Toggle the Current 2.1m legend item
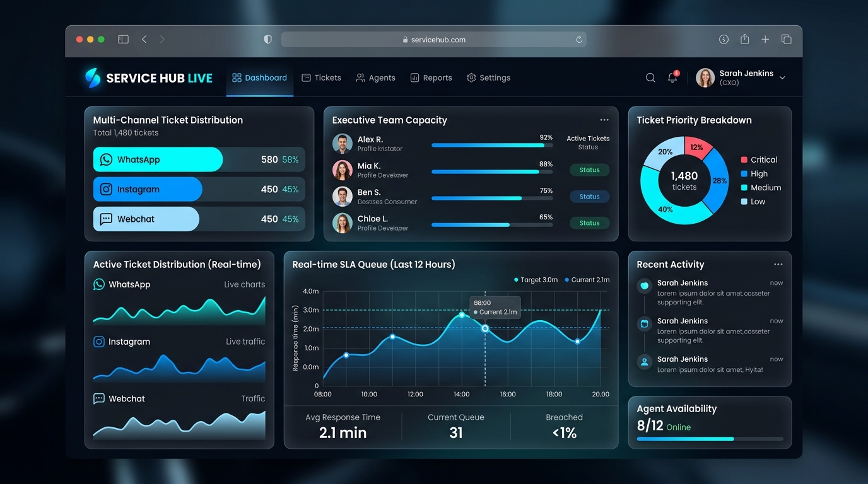 587,280
